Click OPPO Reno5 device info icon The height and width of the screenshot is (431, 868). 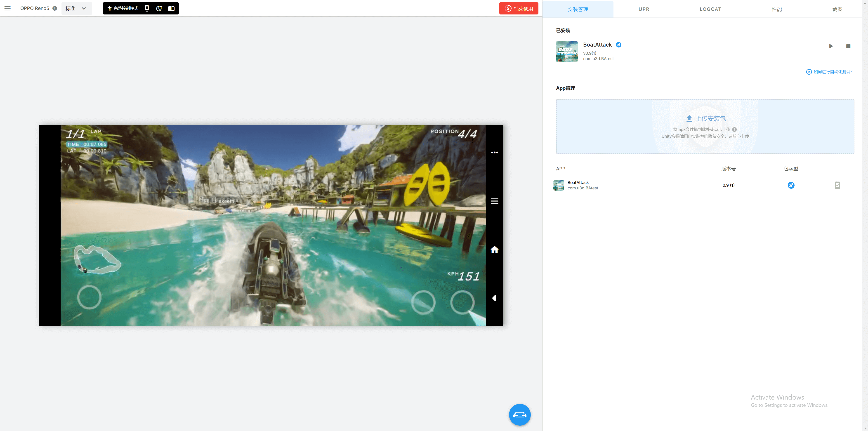pyautogui.click(x=54, y=8)
